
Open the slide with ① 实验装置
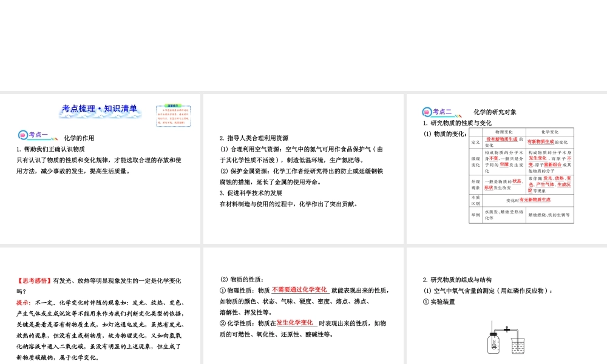507,306
